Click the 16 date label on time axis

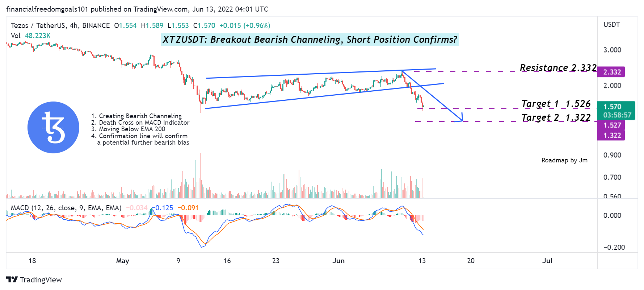[227, 261]
